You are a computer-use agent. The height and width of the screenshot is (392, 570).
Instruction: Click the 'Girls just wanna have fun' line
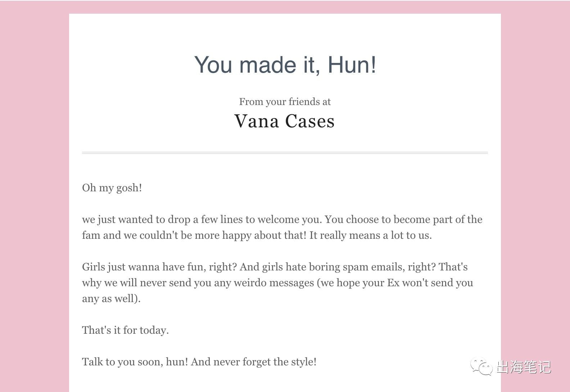click(275, 267)
